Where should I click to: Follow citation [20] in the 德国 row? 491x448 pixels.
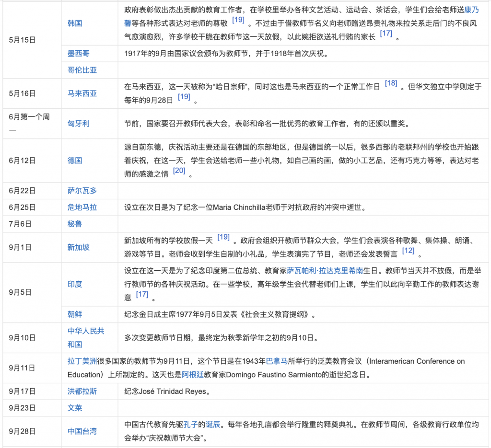pyautogui.click(x=179, y=171)
